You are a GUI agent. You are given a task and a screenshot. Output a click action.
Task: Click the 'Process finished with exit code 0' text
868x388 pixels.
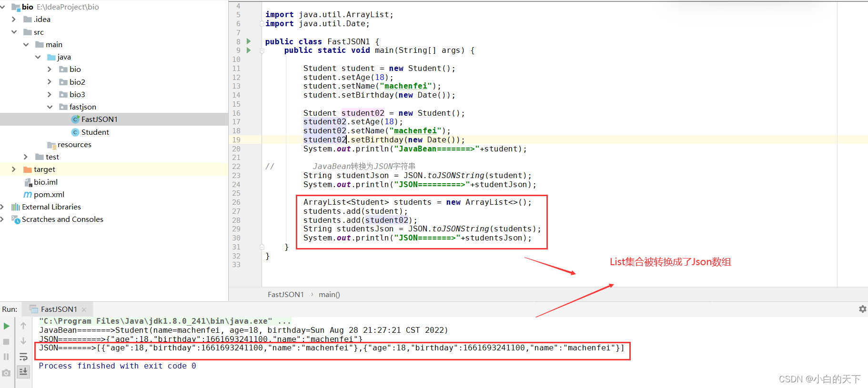(117, 366)
